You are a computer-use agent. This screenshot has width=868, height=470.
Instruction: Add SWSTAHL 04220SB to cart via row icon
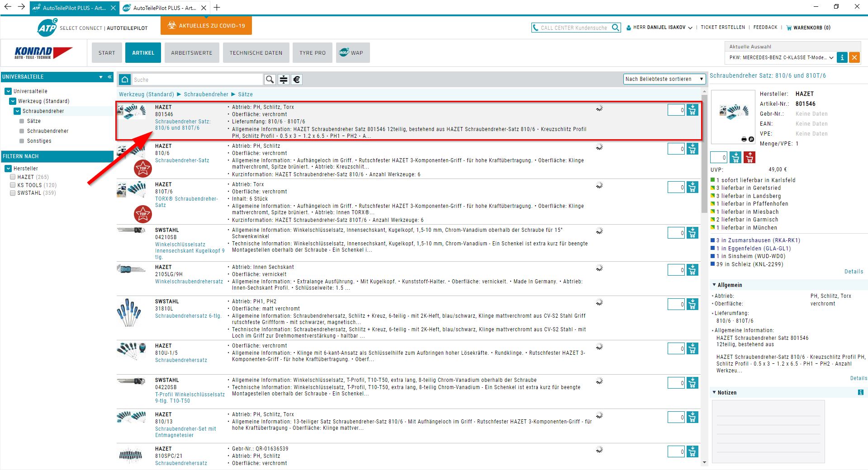[692, 383]
